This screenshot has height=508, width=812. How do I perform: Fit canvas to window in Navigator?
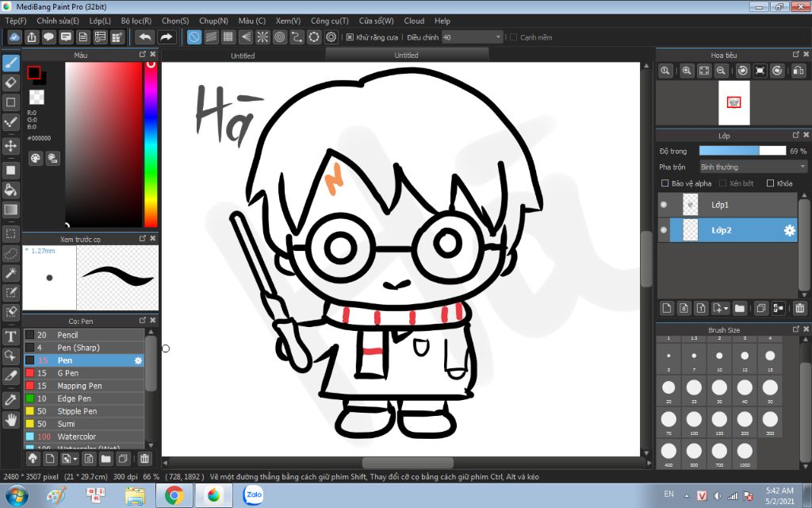pos(704,71)
